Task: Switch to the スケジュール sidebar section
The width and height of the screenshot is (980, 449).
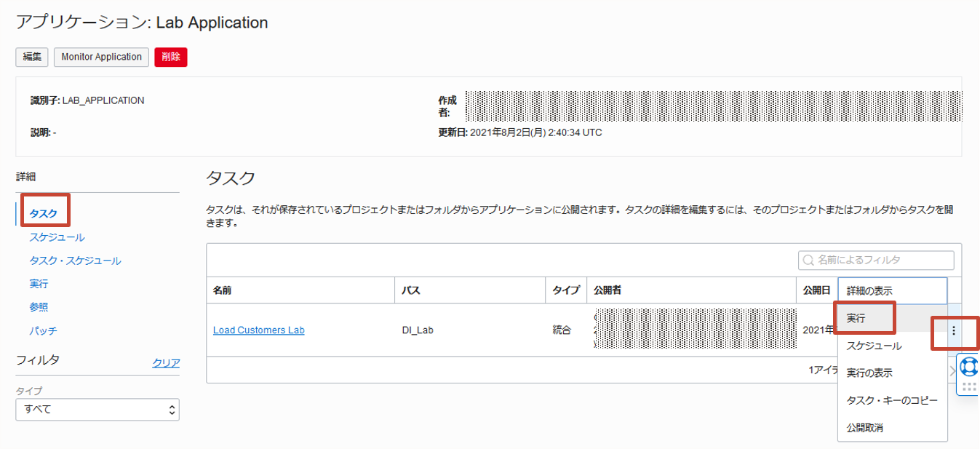Action: pos(57,237)
